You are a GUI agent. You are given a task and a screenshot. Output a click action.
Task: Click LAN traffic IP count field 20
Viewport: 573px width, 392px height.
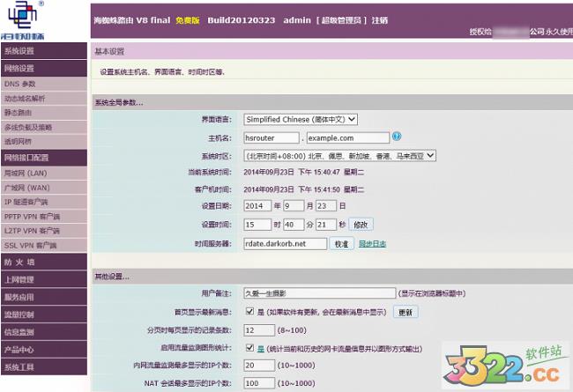pos(259,365)
